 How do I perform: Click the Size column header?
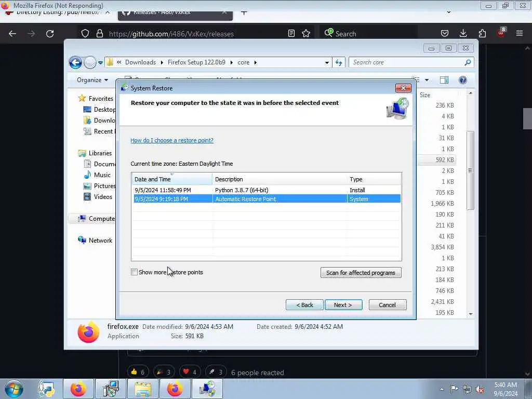click(425, 95)
